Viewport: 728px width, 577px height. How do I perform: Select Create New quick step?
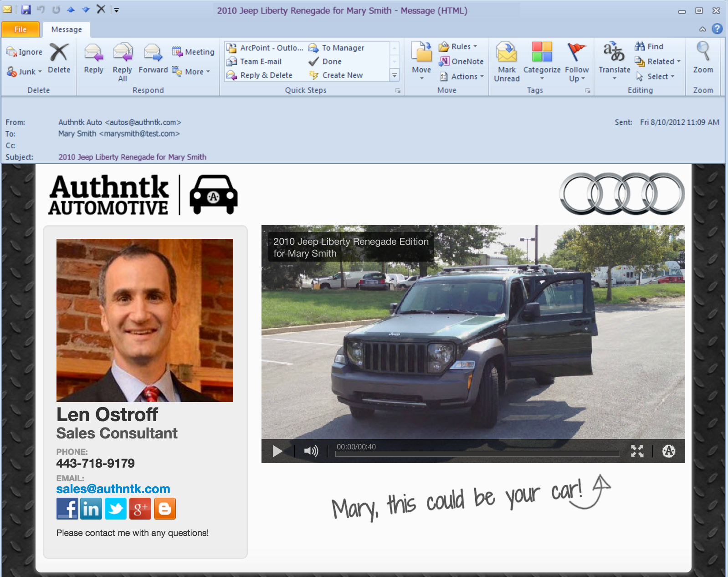[336, 75]
